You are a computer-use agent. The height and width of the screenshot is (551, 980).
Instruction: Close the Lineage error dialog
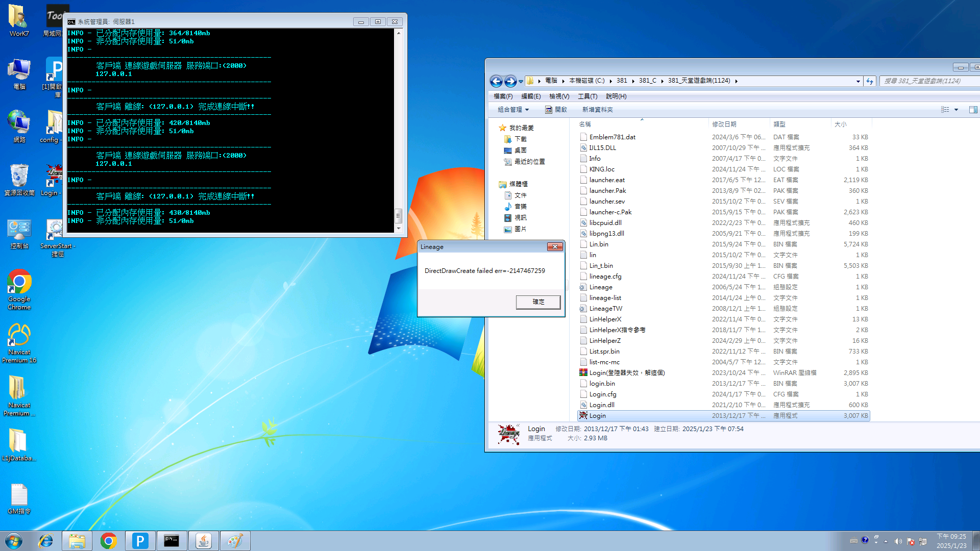[x=555, y=247]
